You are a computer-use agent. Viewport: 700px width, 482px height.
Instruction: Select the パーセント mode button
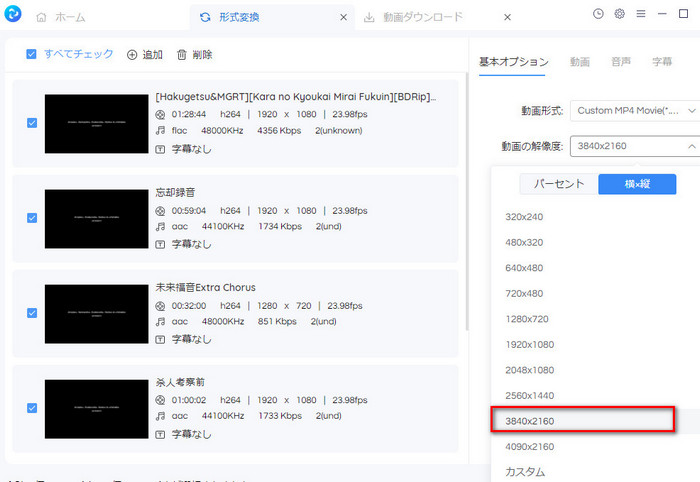coord(559,184)
